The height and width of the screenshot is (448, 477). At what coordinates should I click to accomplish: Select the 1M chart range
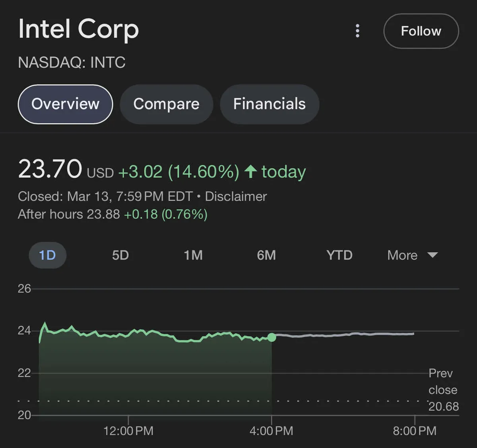[x=193, y=255]
